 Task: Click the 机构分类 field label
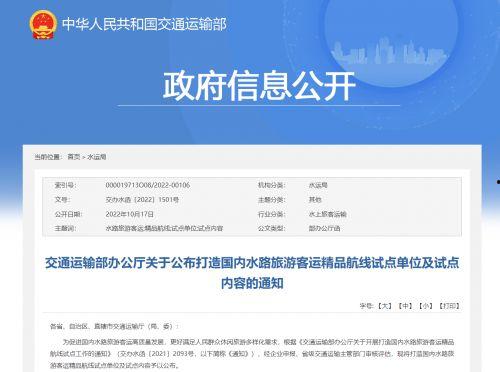272,185
